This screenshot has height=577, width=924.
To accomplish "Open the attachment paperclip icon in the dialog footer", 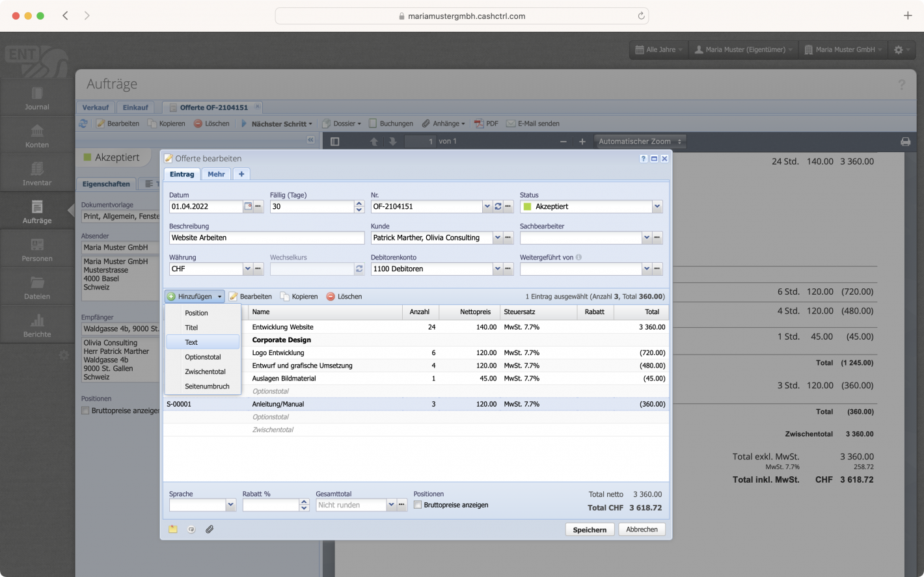I will 210,529.
